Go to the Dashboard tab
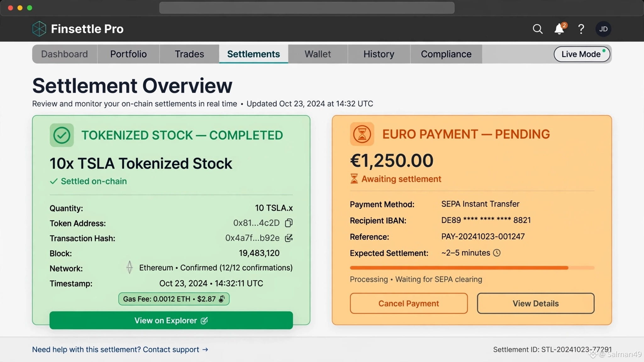644x362 pixels. [64, 54]
